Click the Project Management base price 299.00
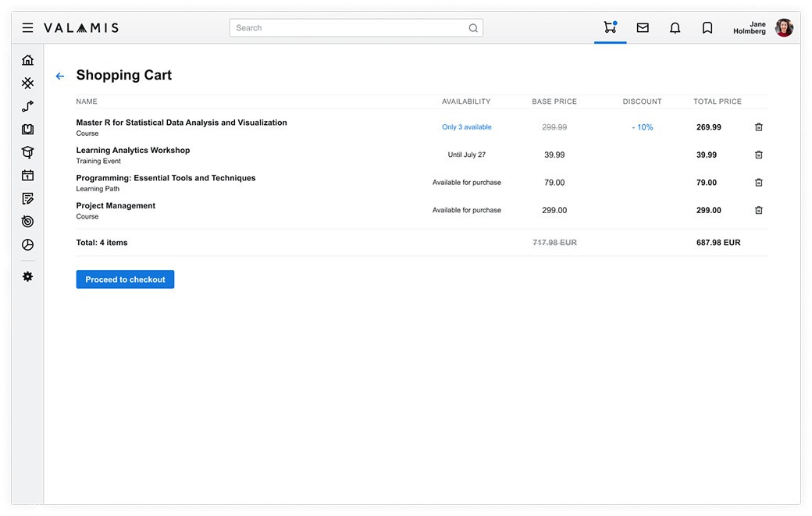 (554, 210)
